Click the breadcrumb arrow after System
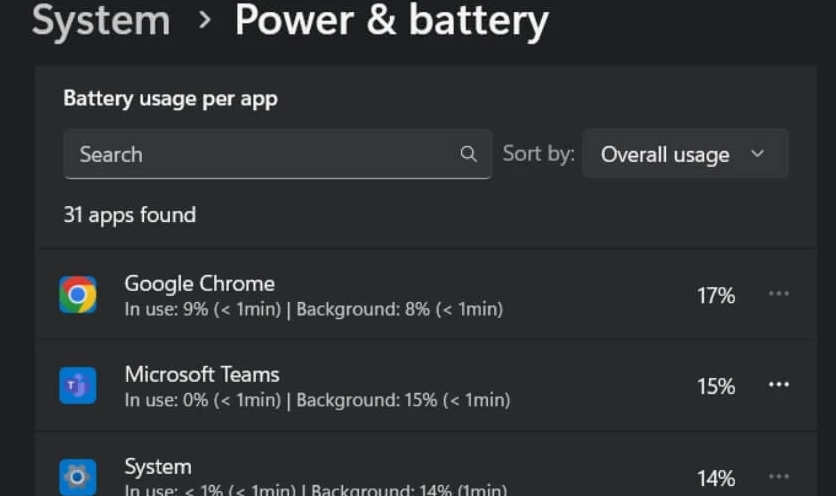 204,21
